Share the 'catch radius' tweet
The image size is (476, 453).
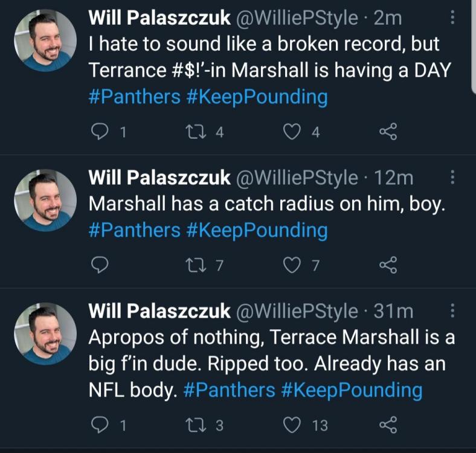[388, 263]
